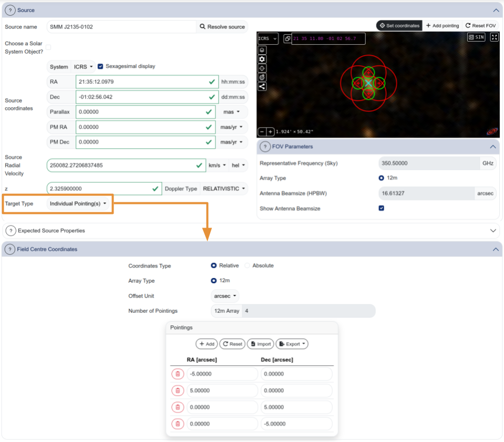Open the Export pointings menu
Viewport: 504px width, 442px height.
[292, 344]
